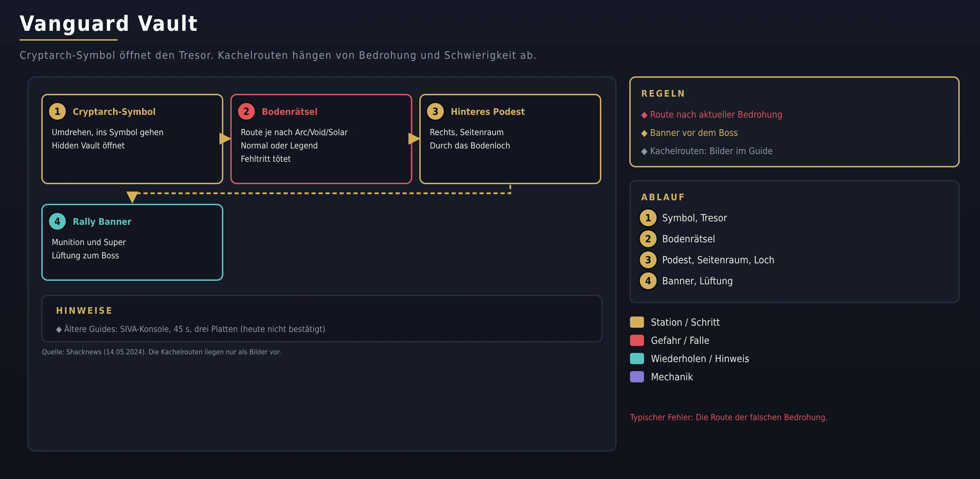The height and width of the screenshot is (479, 980).
Task: Click the yellow diamond bullet before Banner vor dem Boss
Action: pos(644,133)
